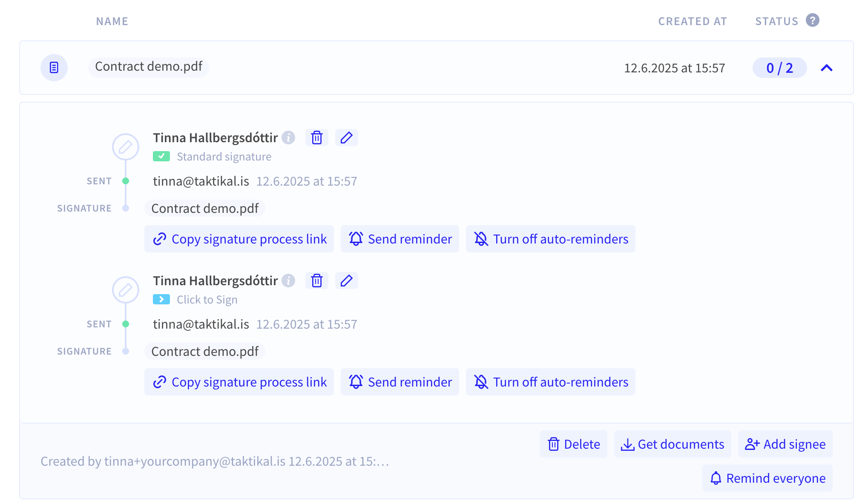Open info for Click to Sign signee

point(288,281)
